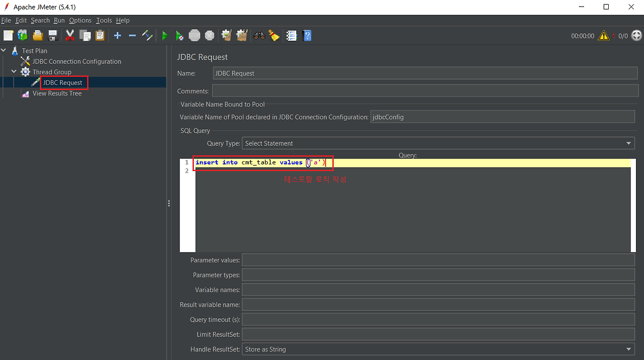Viewport: 644px width, 360px height.
Task: Click the Collapse All minus icon
Action: tap(132, 36)
